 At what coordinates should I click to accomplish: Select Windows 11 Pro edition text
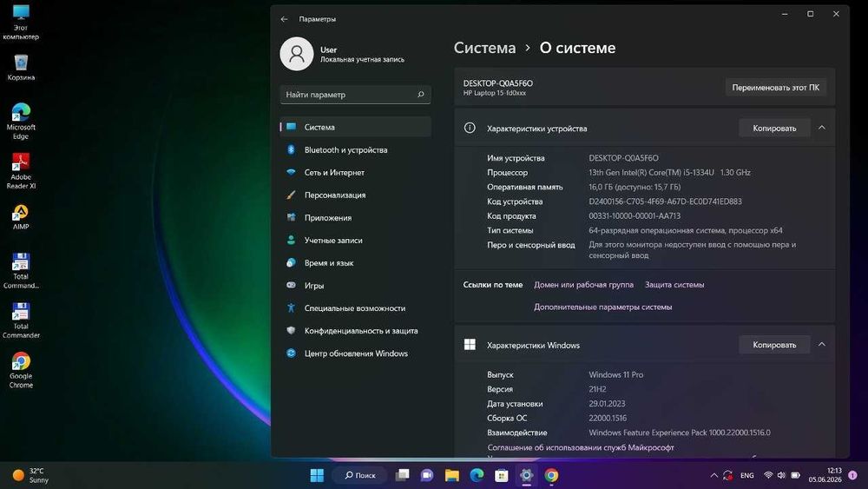coord(615,375)
